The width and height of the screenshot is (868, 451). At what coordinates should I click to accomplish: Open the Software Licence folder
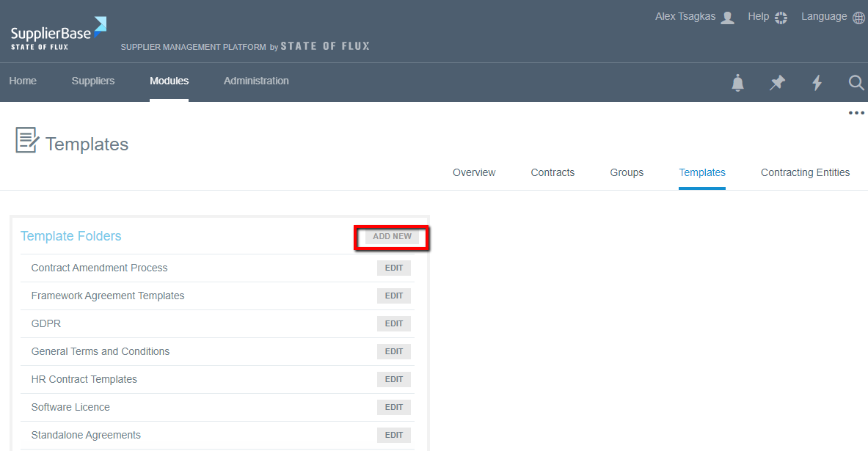[70, 407]
